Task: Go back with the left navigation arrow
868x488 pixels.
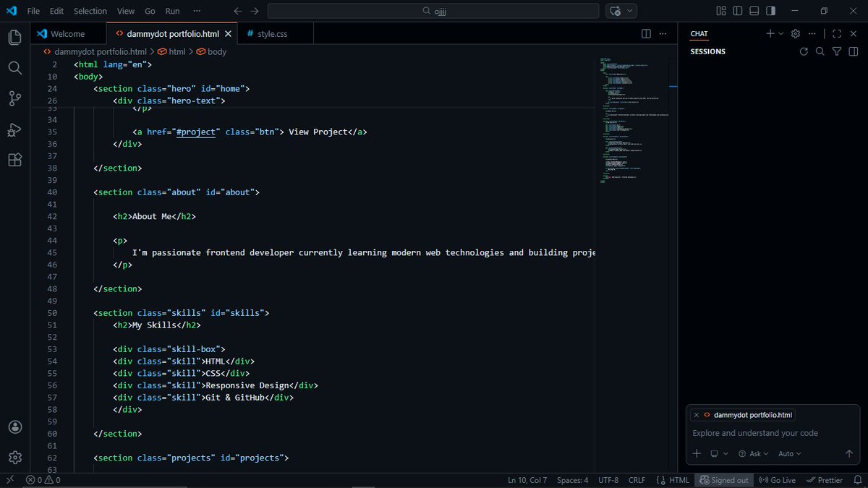Action: pyautogui.click(x=239, y=11)
